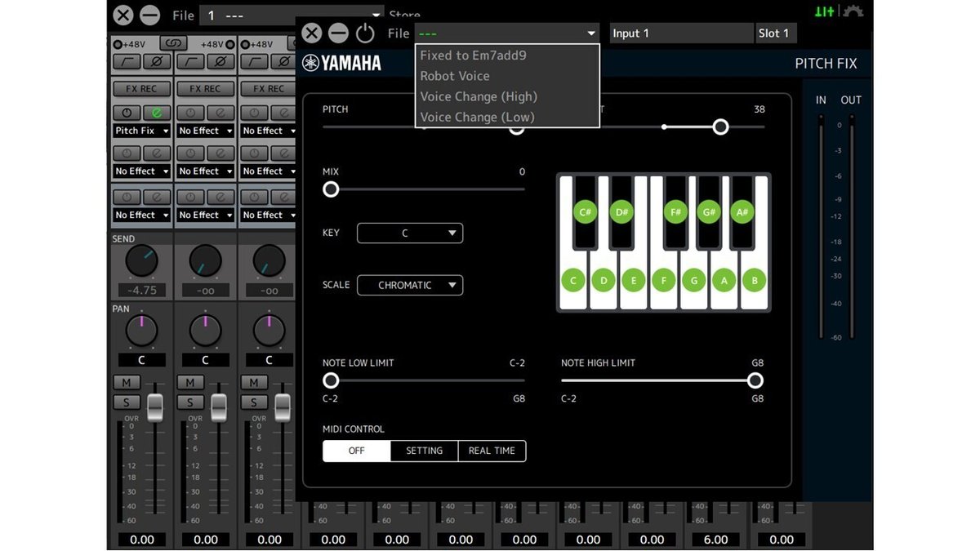Open channel 3 first No Effect dropdown

tap(269, 131)
